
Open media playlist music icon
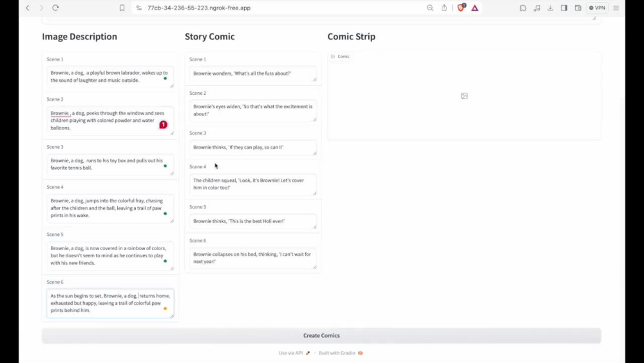(x=537, y=8)
